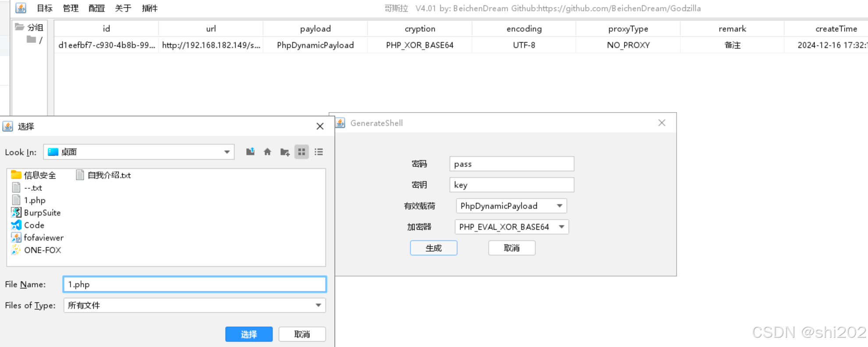Screen dimensions: 868x347
Task: Open the 管理 menu
Action: tap(71, 8)
